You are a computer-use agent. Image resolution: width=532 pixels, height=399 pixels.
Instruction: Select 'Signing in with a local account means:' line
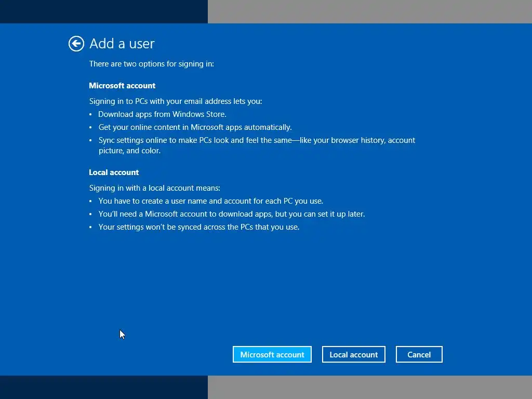155,188
